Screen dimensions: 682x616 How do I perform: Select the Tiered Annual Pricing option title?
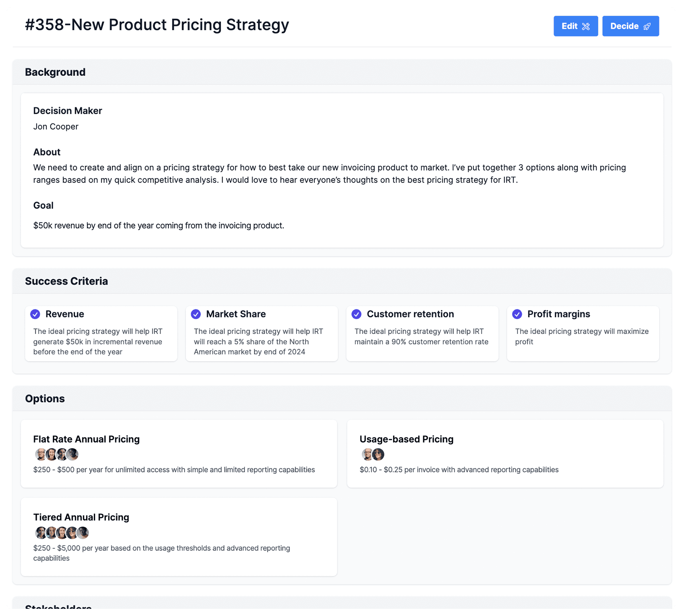pyautogui.click(x=81, y=517)
